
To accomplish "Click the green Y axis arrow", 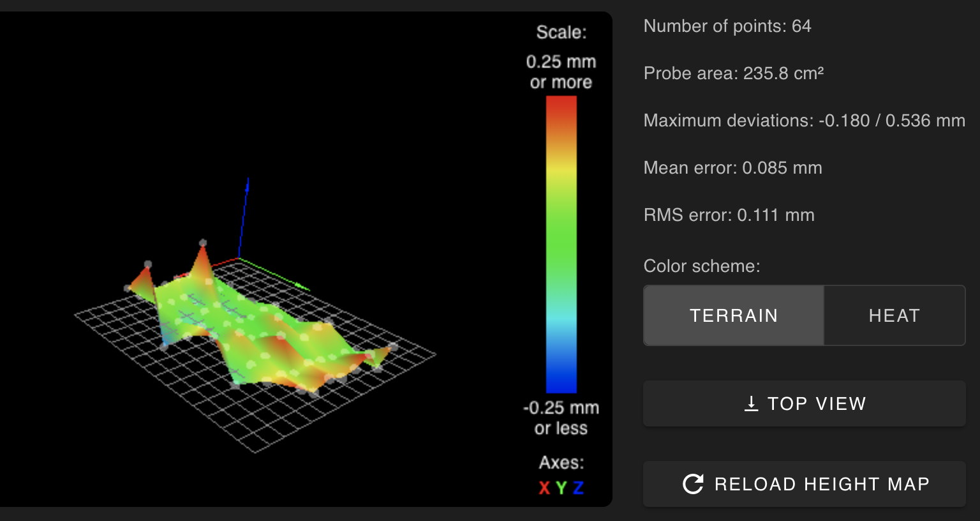I will pyautogui.click(x=274, y=274).
